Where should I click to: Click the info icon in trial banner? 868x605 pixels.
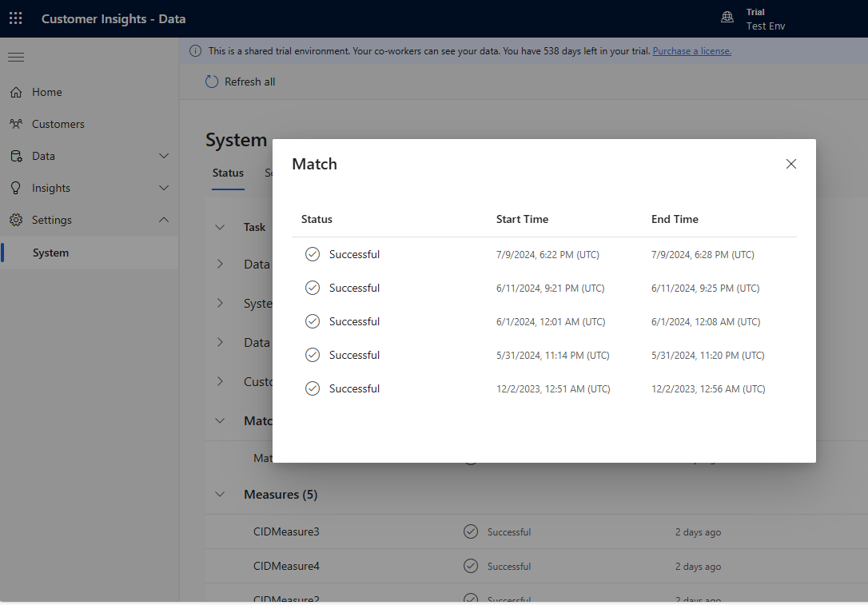click(195, 51)
